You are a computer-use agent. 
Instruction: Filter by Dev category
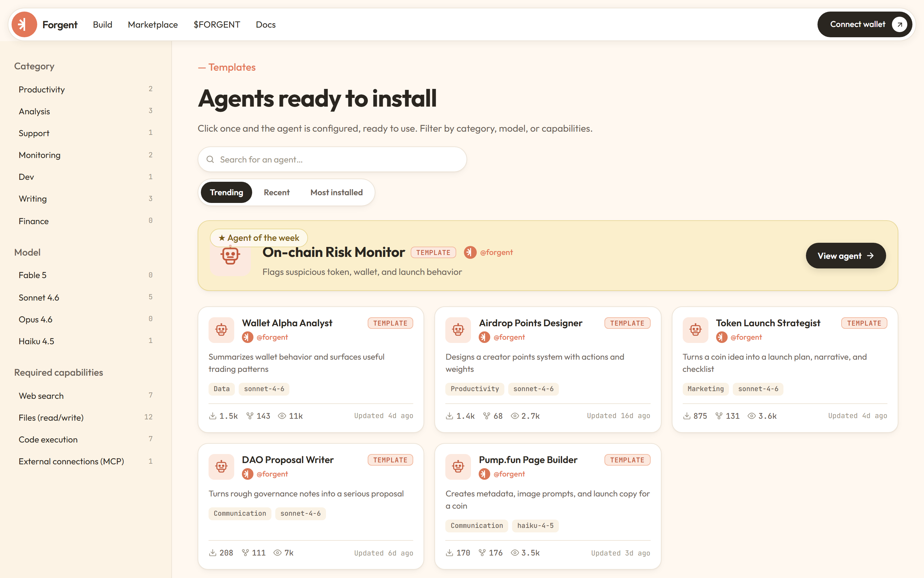coord(86,177)
